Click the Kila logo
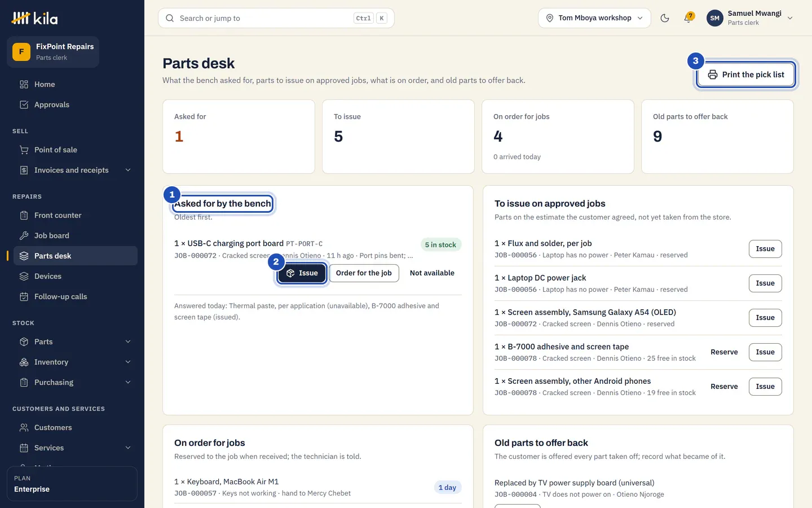This screenshot has height=508, width=812. (x=34, y=18)
